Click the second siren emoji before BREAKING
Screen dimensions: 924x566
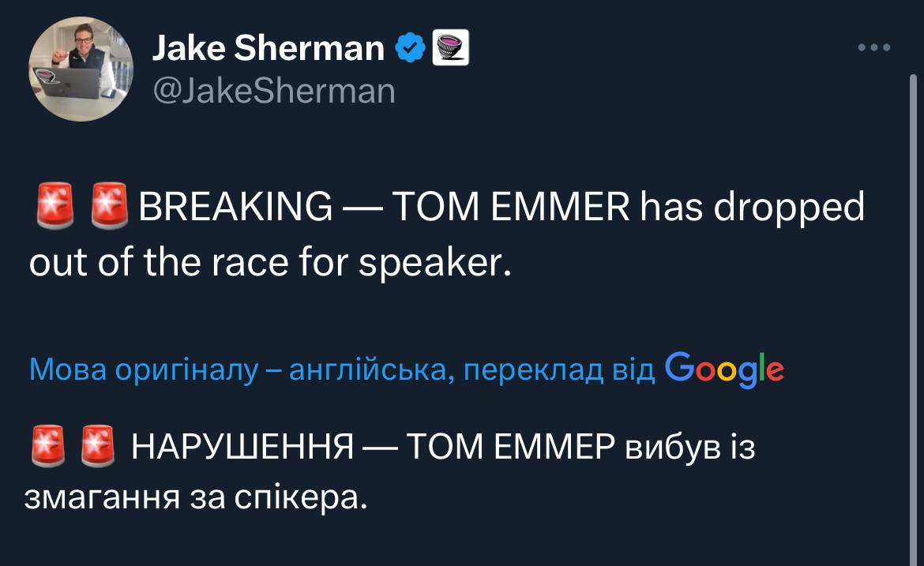pyautogui.click(x=109, y=207)
